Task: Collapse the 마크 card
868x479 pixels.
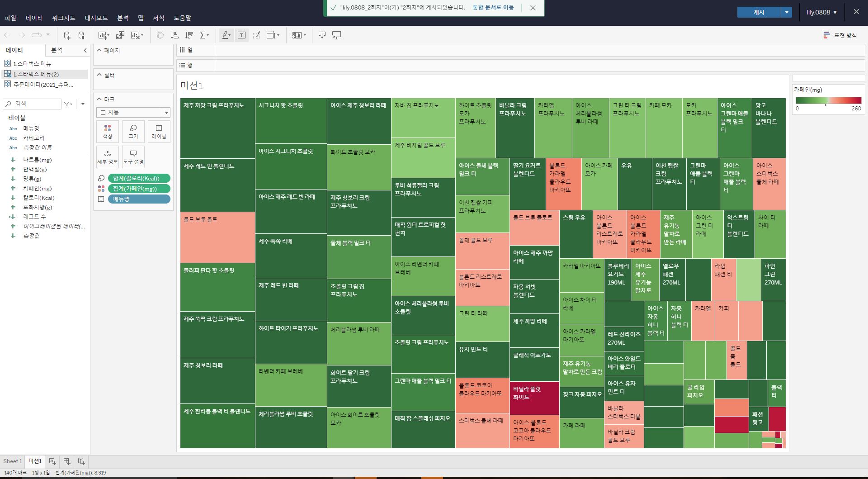Action: pyautogui.click(x=99, y=99)
